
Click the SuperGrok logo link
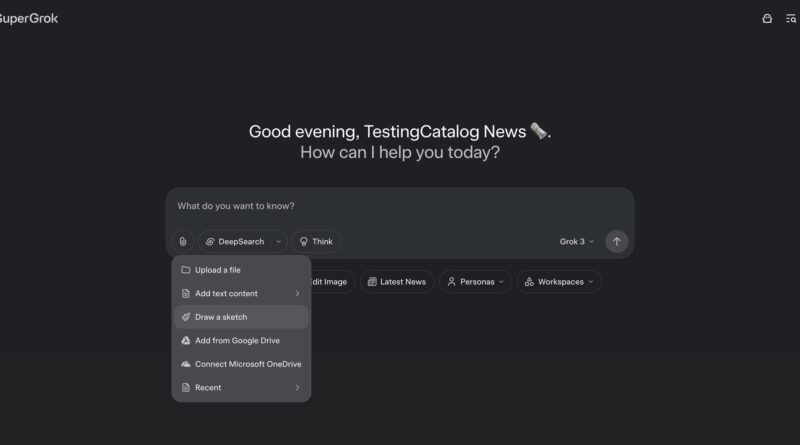click(x=28, y=18)
